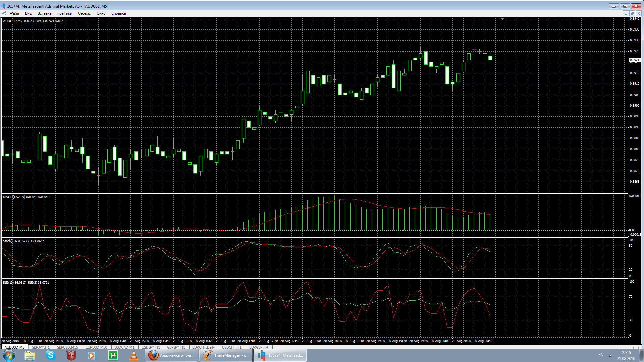Minimize the inner chart window
Screen dimensions: 644x362
pyautogui.click(x=625, y=13)
